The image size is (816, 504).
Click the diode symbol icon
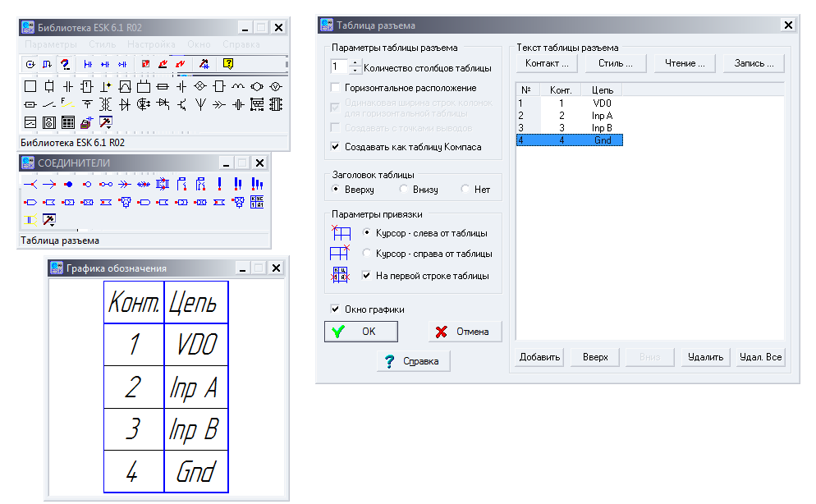[125, 104]
